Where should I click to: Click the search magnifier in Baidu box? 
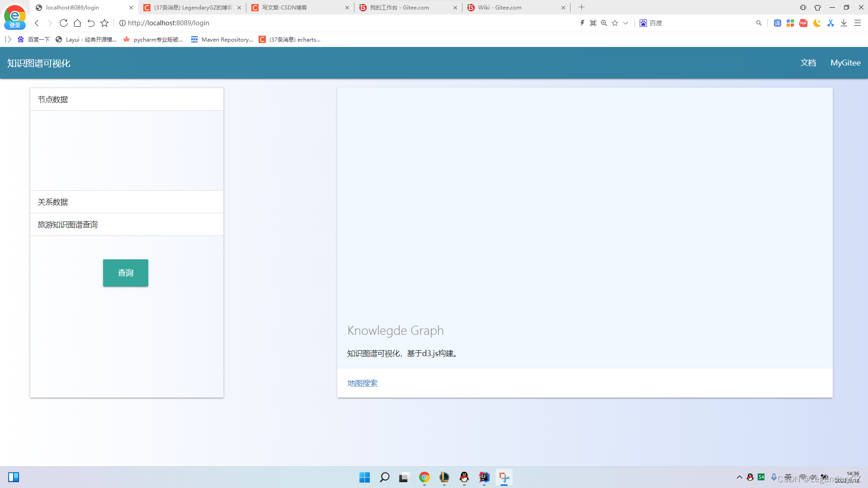[759, 23]
